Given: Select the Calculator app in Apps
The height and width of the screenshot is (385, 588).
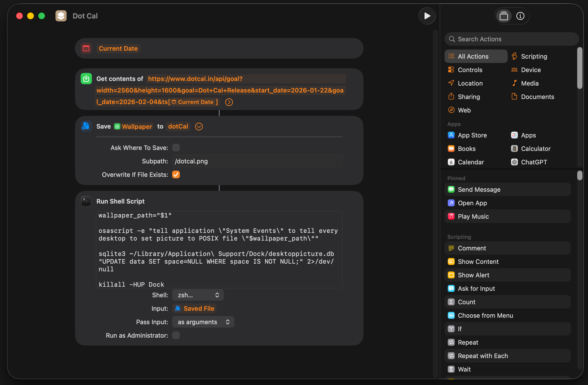Looking at the screenshot, I should tap(535, 149).
